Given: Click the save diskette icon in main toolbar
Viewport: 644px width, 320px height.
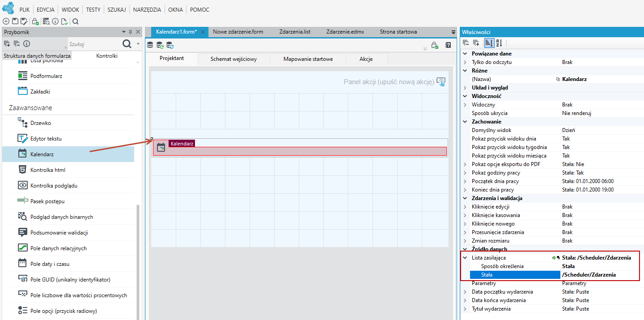Looking at the screenshot, I should coord(15,21).
